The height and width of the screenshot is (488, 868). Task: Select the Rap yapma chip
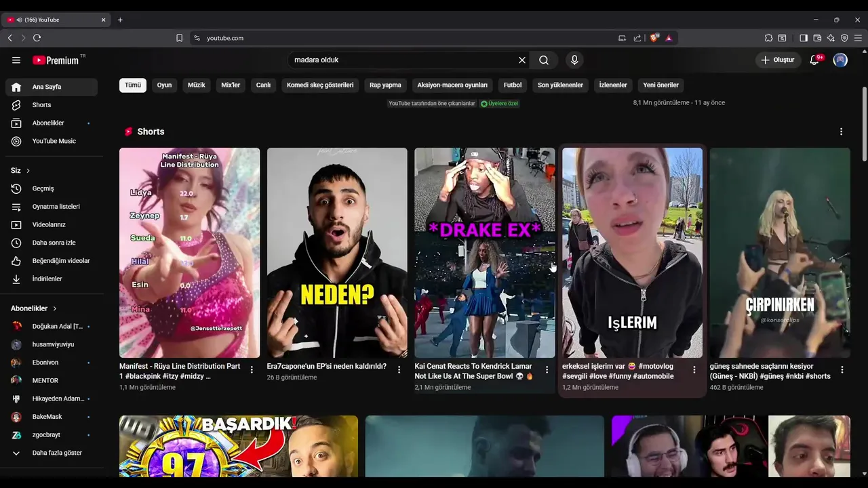coord(385,85)
